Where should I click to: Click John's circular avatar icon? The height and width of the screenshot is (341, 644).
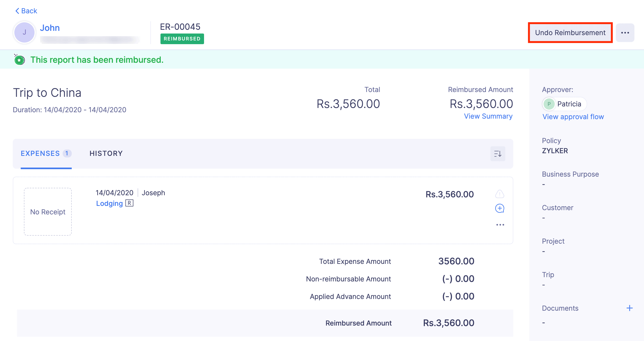pyautogui.click(x=24, y=32)
